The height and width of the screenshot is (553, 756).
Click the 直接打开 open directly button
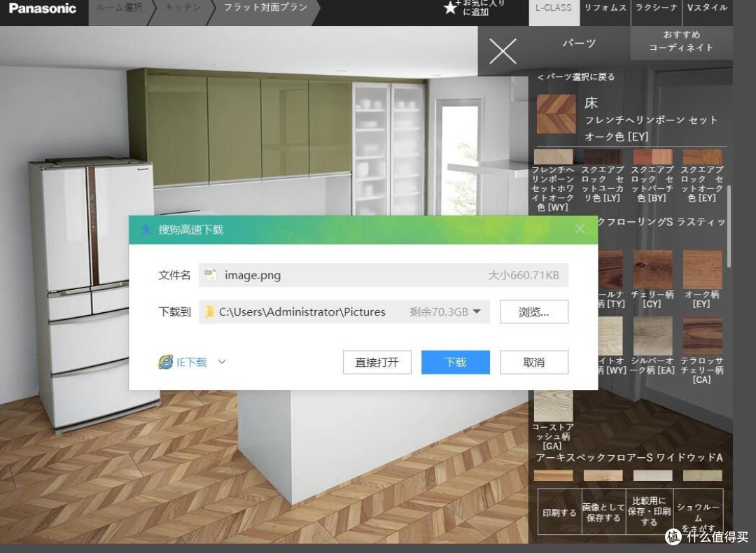[377, 362]
